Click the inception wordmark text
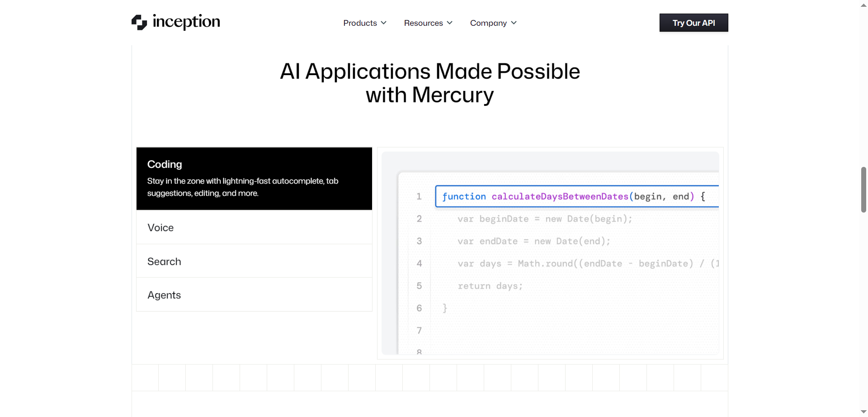The width and height of the screenshot is (868, 417). (186, 22)
